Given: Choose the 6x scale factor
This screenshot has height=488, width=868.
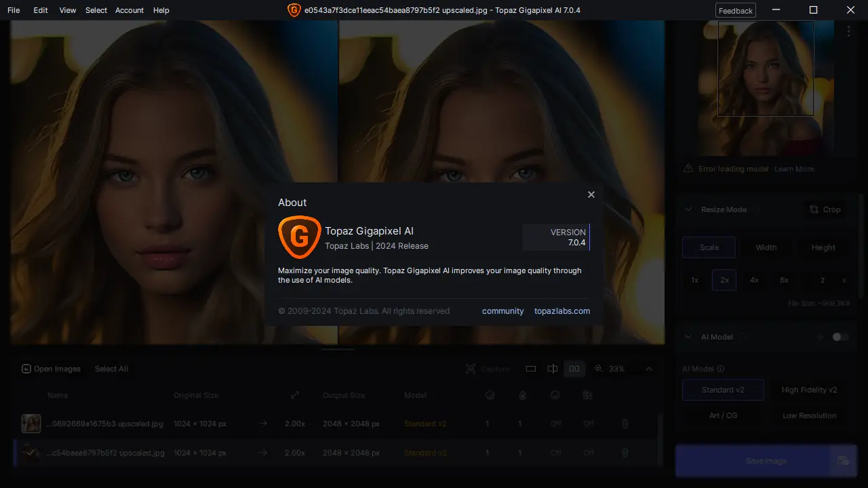Looking at the screenshot, I should (784, 280).
